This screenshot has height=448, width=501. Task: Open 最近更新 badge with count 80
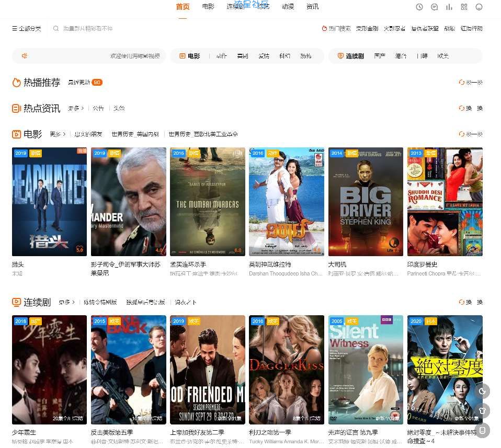coord(85,83)
